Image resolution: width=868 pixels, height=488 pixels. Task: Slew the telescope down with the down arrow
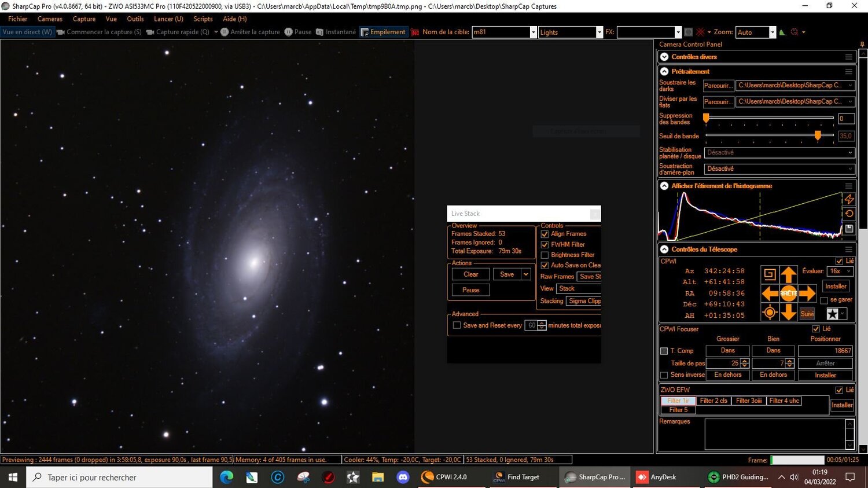pos(788,313)
